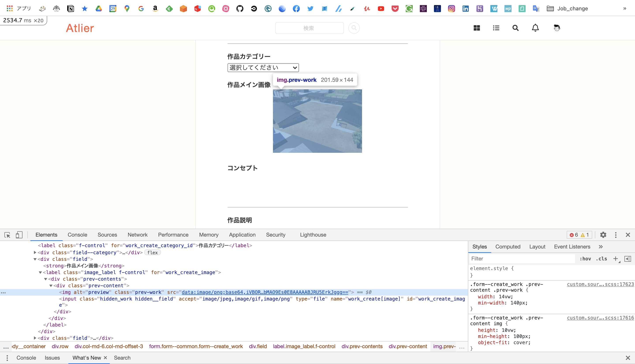Open the YouTube bookmark
635x364 pixels.
tap(381, 8)
